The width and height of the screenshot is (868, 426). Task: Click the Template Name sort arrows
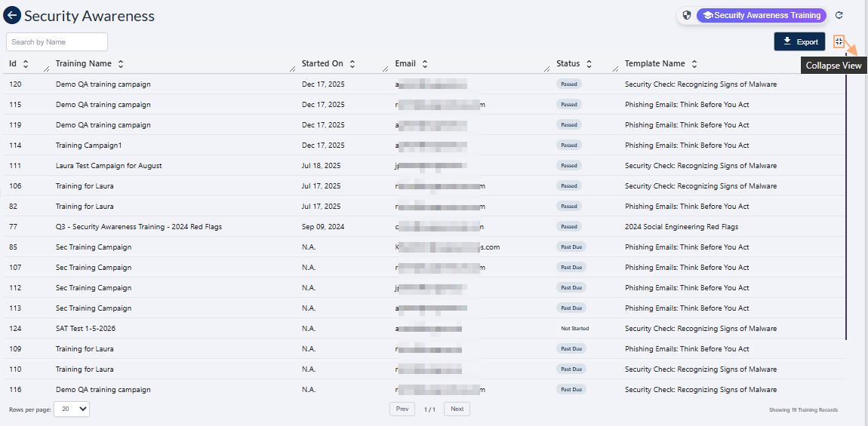coord(694,64)
